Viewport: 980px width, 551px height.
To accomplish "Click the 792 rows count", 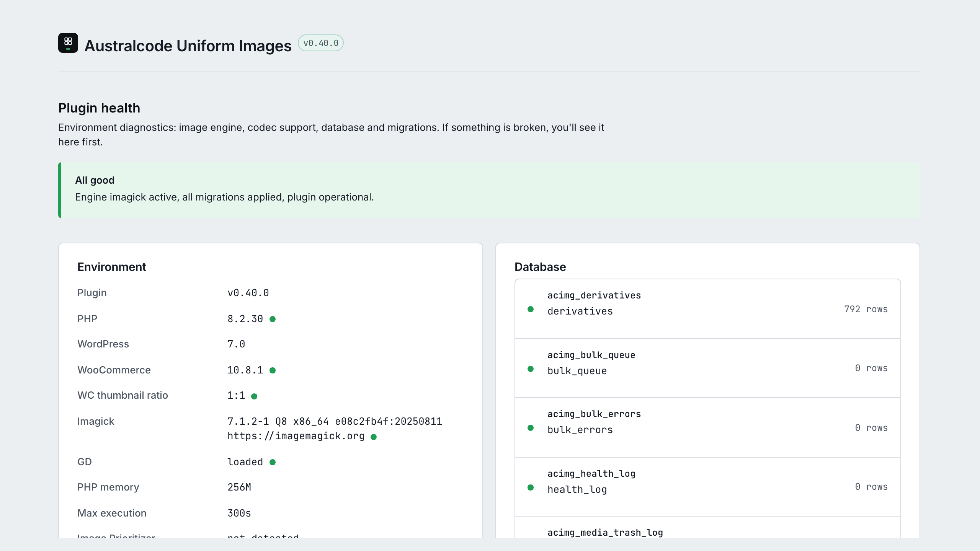I will [x=866, y=309].
